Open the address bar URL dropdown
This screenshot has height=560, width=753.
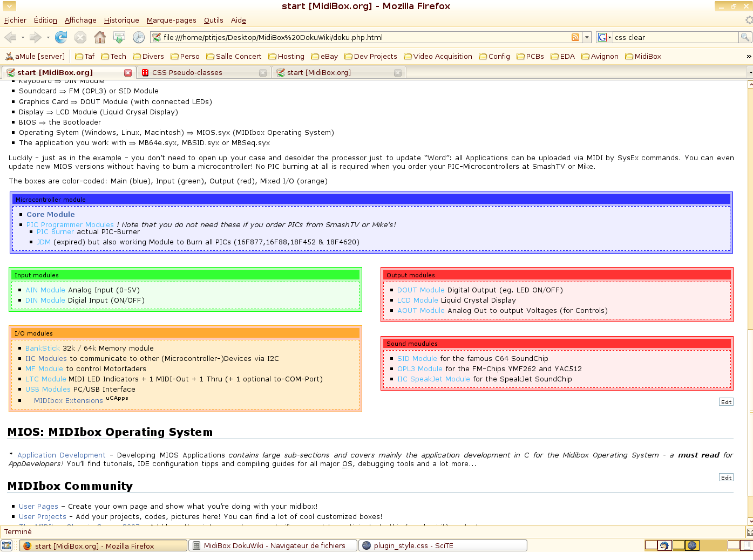[x=587, y=37]
